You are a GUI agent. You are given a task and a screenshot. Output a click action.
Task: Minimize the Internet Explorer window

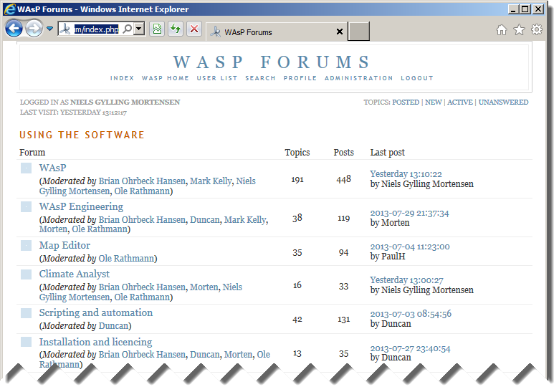coord(513,9)
